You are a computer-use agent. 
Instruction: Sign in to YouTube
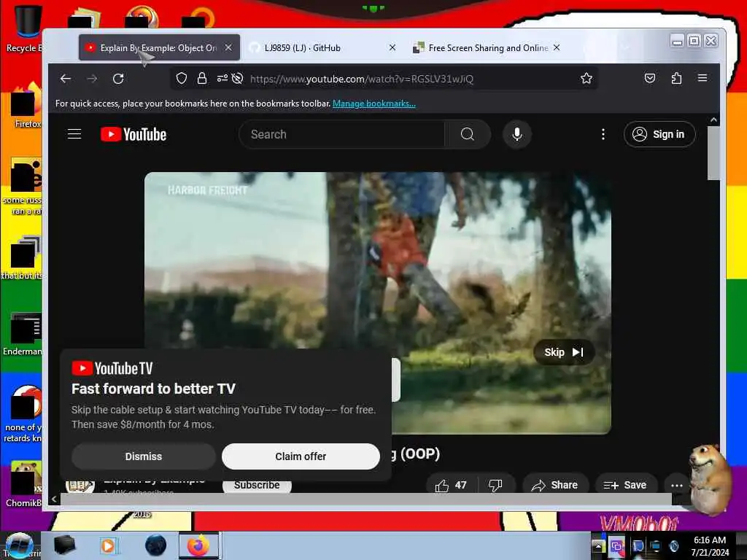[x=659, y=134]
